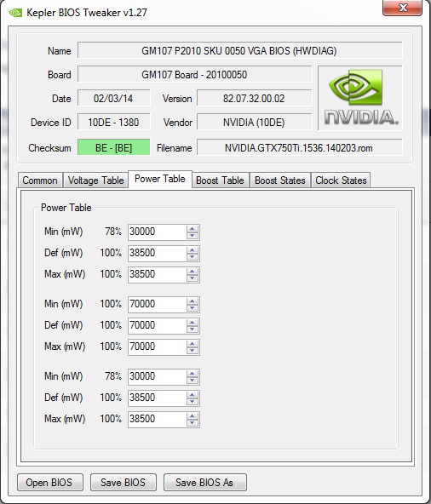The height and width of the screenshot is (504, 431).
Task: Decrease first group Def (mW) 38500 value
Action: [193, 257]
